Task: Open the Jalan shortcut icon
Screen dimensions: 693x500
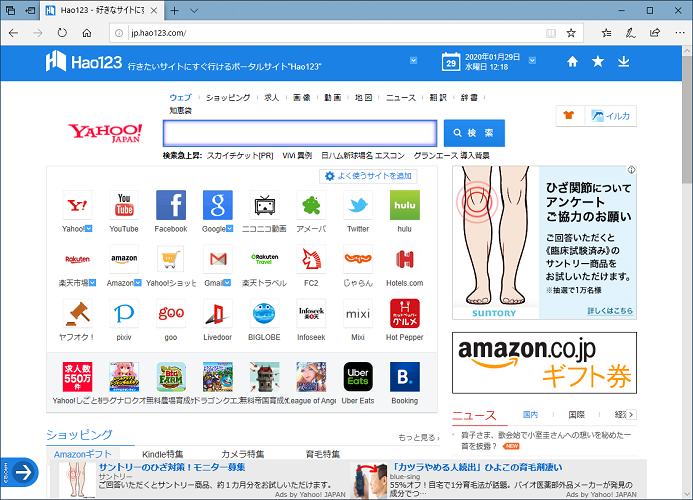Action: 358,259
